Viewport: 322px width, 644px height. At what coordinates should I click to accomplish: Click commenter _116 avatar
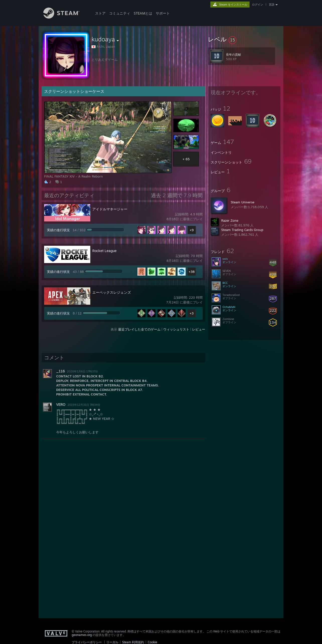pos(47,374)
